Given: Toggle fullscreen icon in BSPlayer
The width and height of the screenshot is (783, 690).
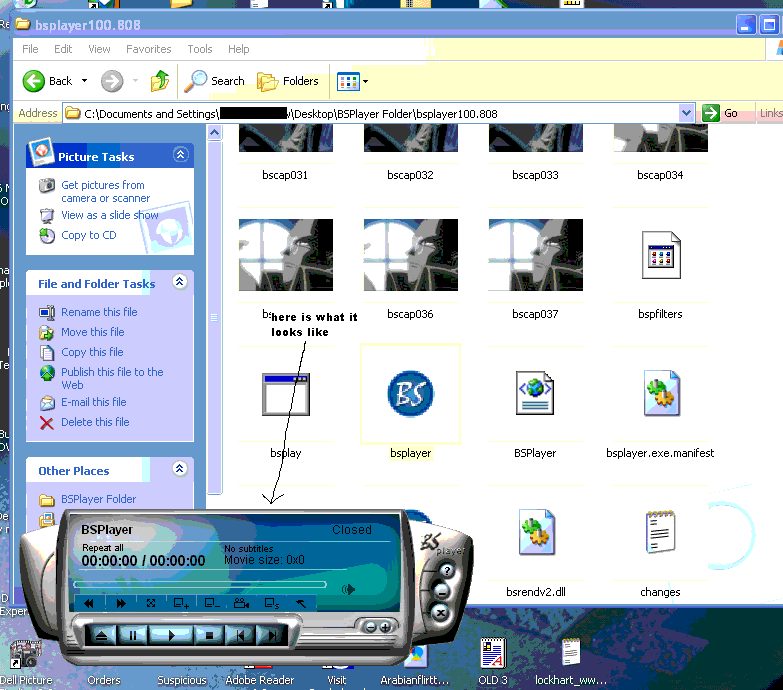Looking at the screenshot, I should [x=151, y=603].
